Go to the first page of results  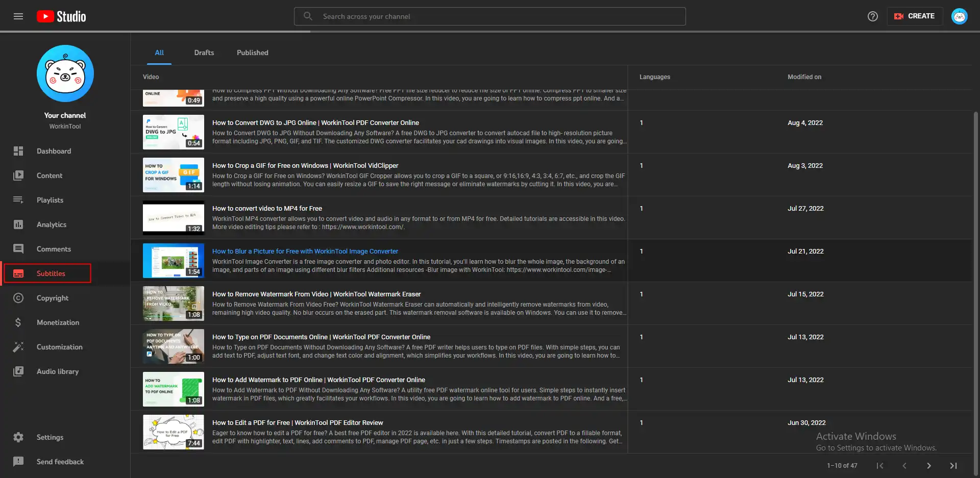(x=880, y=465)
